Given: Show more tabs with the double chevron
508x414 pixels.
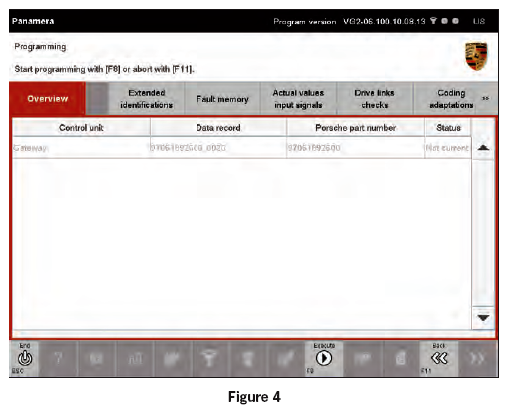Looking at the screenshot, I should point(486,98).
